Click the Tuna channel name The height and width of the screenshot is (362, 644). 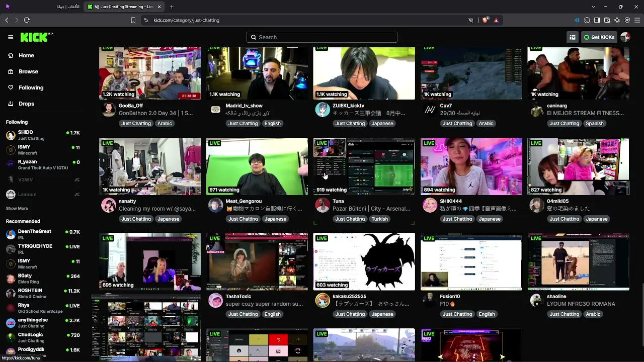[x=339, y=201]
